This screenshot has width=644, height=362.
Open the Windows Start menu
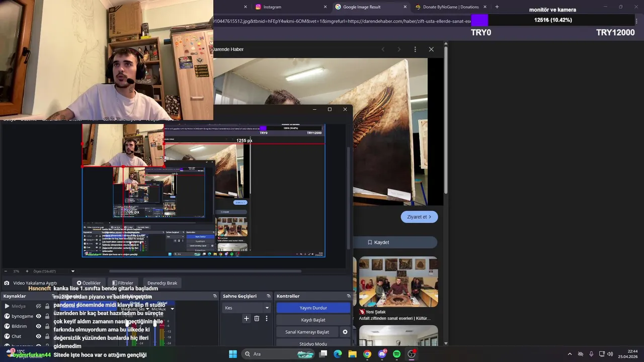click(233, 354)
